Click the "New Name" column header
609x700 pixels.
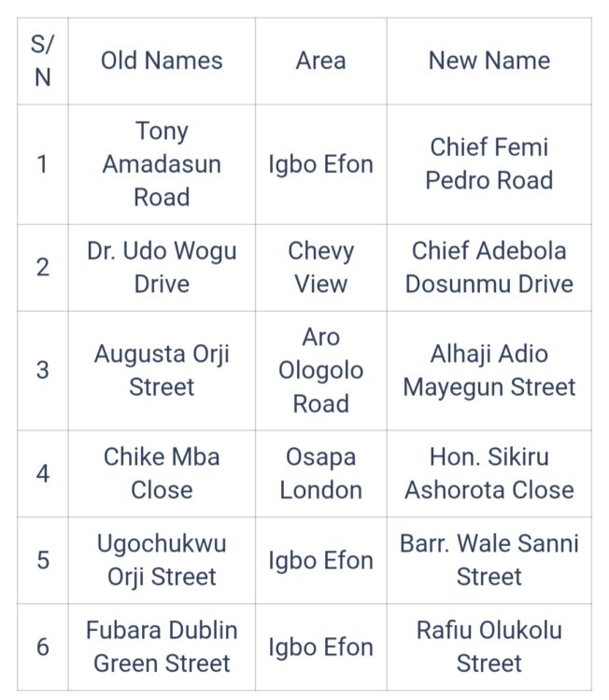[489, 61]
